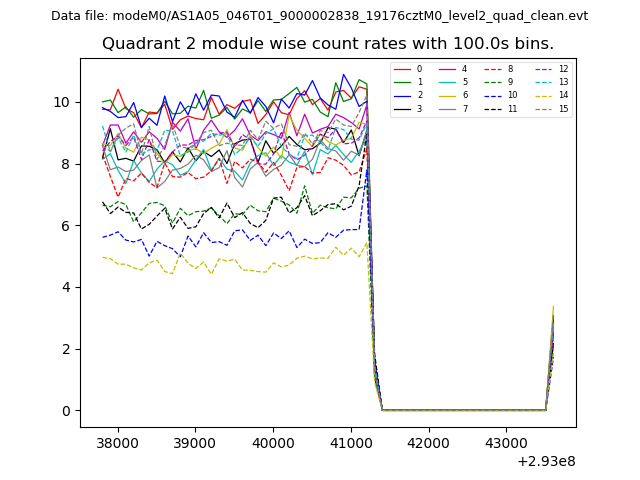Click the +2.93e8 axis offset label

pos(544,461)
